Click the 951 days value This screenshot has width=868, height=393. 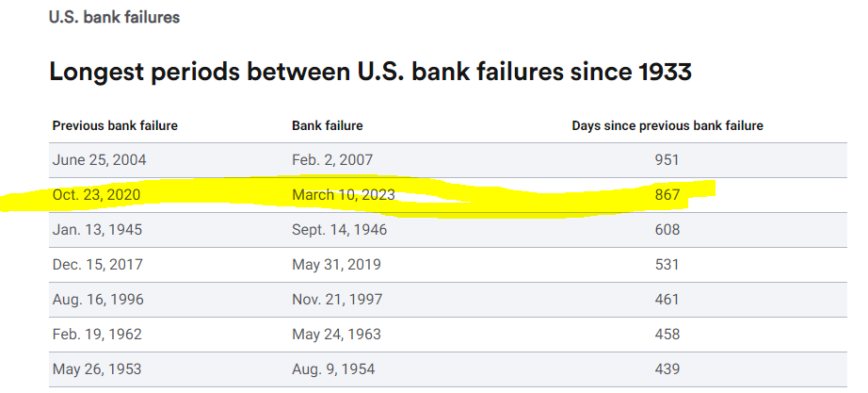pyautogui.click(x=667, y=160)
